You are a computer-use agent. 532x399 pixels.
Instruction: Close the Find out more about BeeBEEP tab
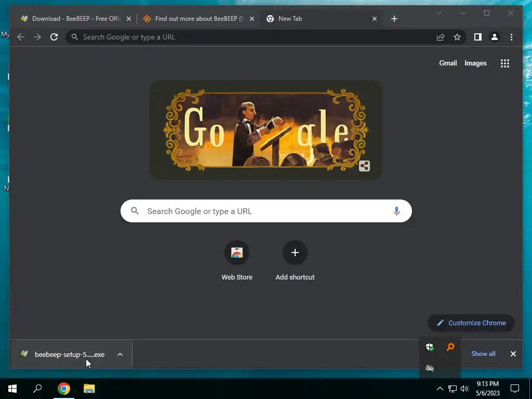click(252, 19)
